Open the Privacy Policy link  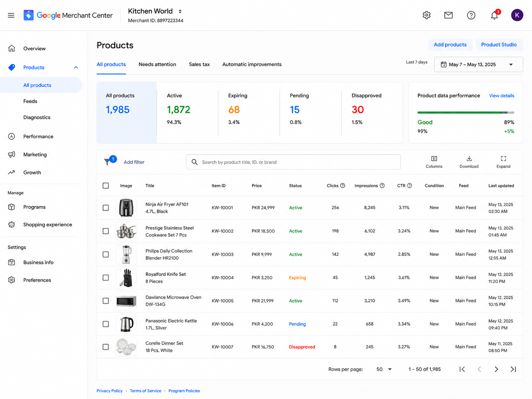[109, 391]
